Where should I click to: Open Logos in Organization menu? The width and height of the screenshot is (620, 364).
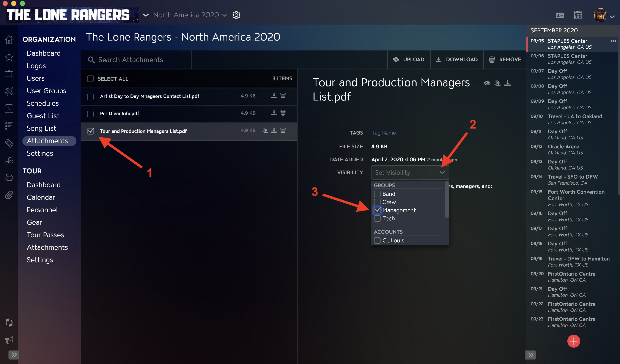click(x=36, y=66)
